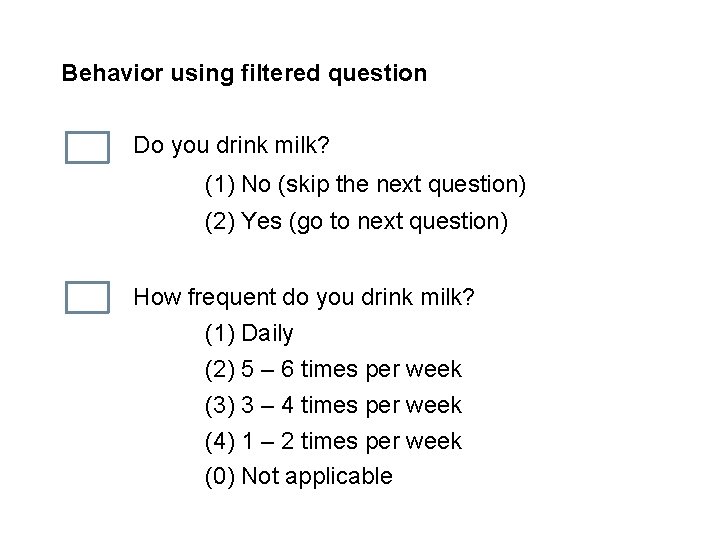Click the answer box beside 'How frequent do you drink milk?'

87,298
